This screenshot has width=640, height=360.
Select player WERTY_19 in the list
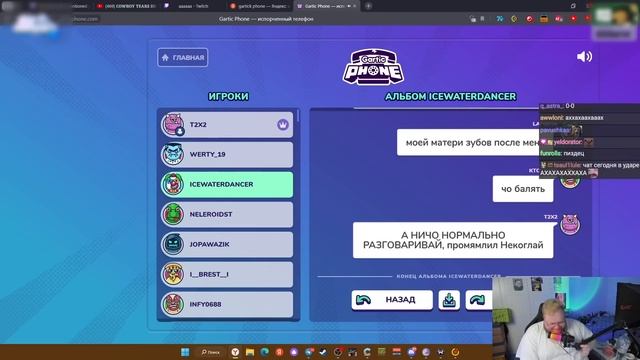pos(227,154)
